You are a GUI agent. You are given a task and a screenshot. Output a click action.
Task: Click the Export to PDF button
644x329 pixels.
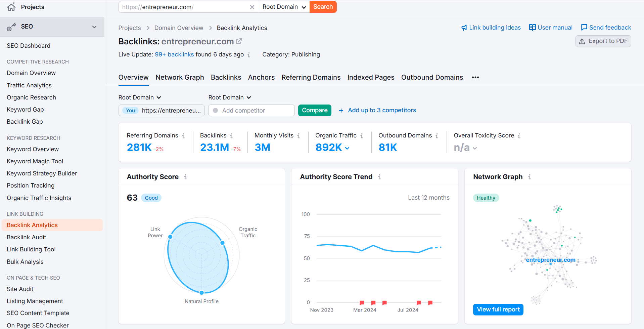[x=603, y=41]
